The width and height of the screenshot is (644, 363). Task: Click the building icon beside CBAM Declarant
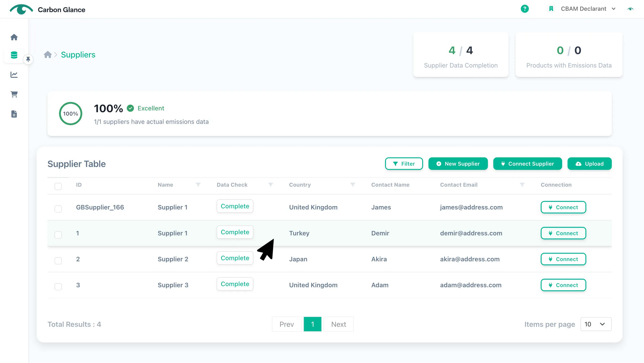551,9
